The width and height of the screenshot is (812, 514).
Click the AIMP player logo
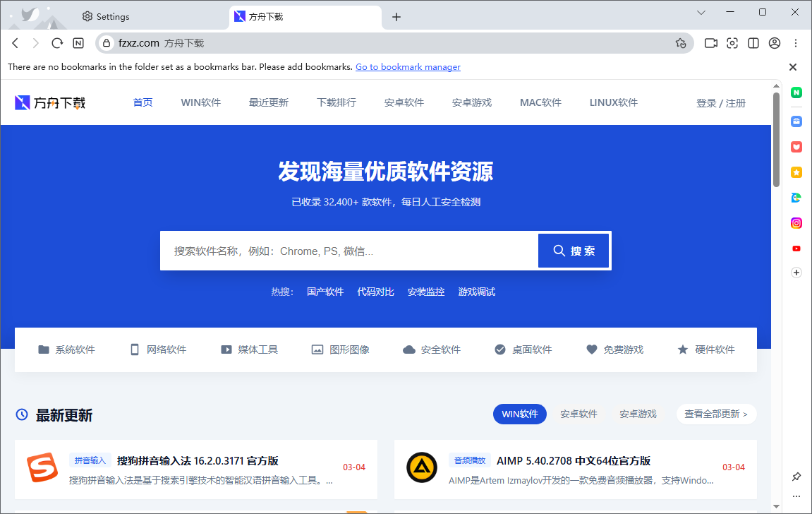tap(421, 469)
